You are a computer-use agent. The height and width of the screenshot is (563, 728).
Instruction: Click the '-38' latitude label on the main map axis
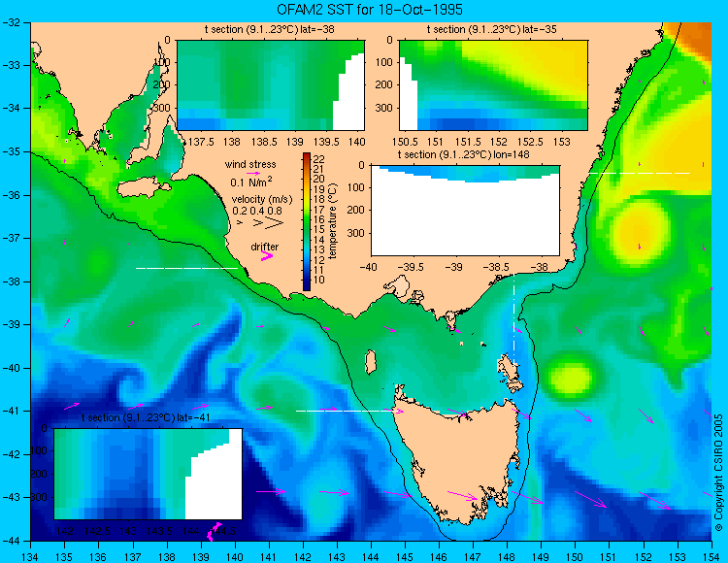[11, 281]
